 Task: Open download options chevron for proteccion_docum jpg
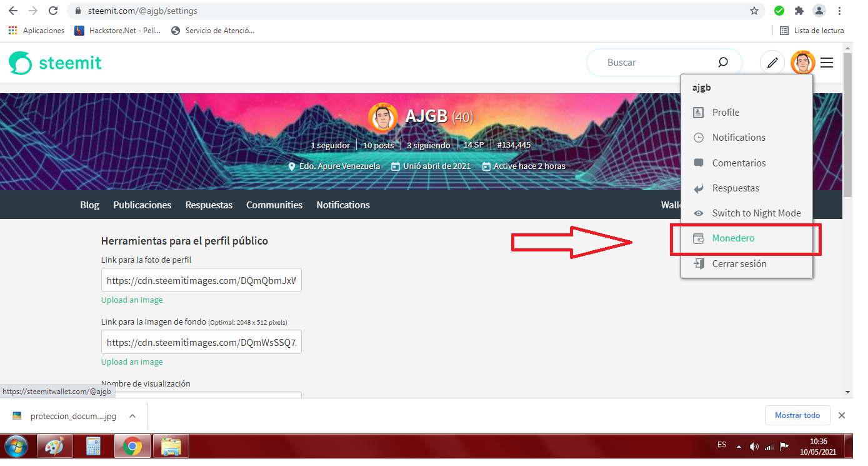click(x=132, y=416)
